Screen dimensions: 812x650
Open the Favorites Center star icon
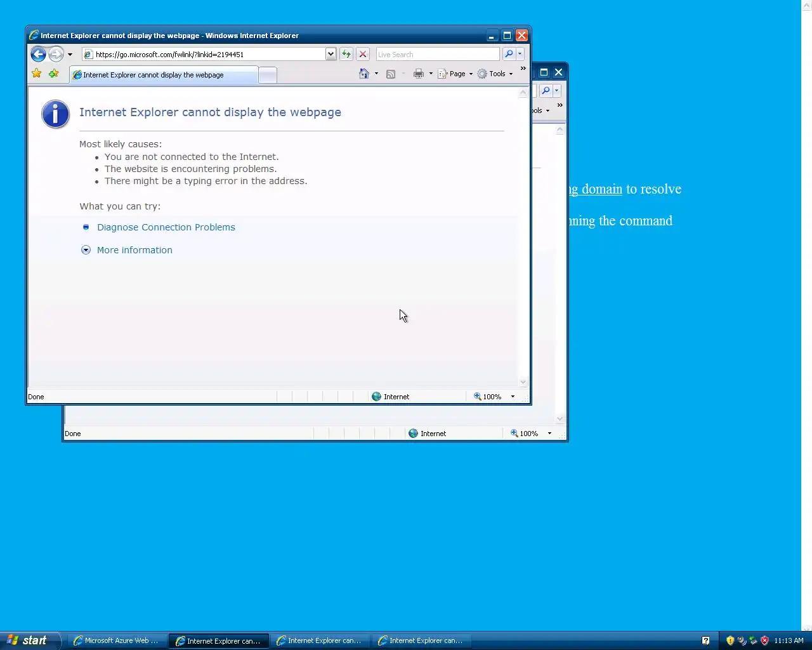pos(37,74)
